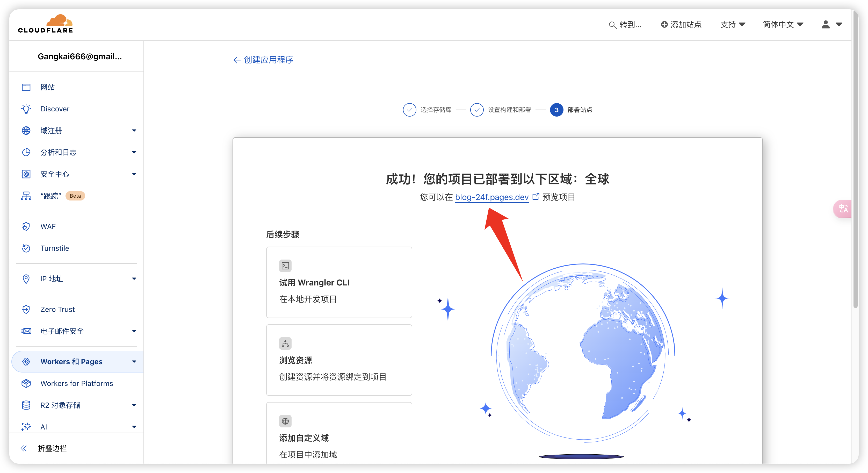Open the blog-24f.pages.dev preview link

click(491, 197)
